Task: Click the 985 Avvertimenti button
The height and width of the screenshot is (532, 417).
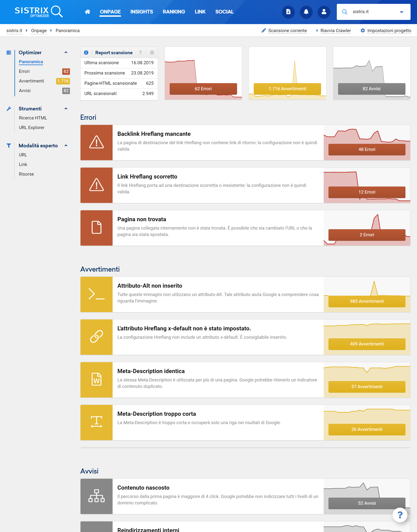Action: pyautogui.click(x=366, y=301)
